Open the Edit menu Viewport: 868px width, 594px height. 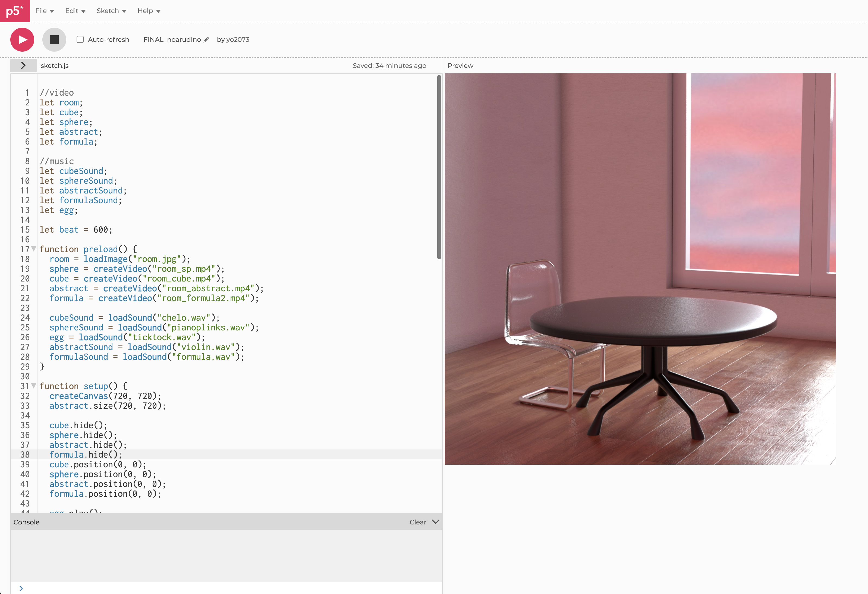(x=75, y=11)
